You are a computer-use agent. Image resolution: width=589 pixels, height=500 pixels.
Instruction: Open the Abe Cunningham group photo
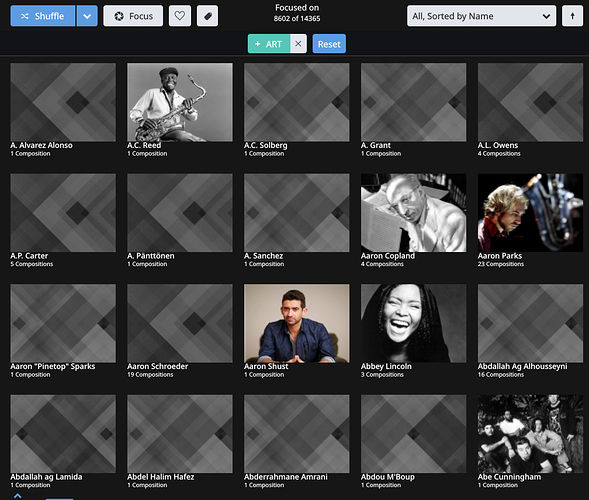click(530, 434)
